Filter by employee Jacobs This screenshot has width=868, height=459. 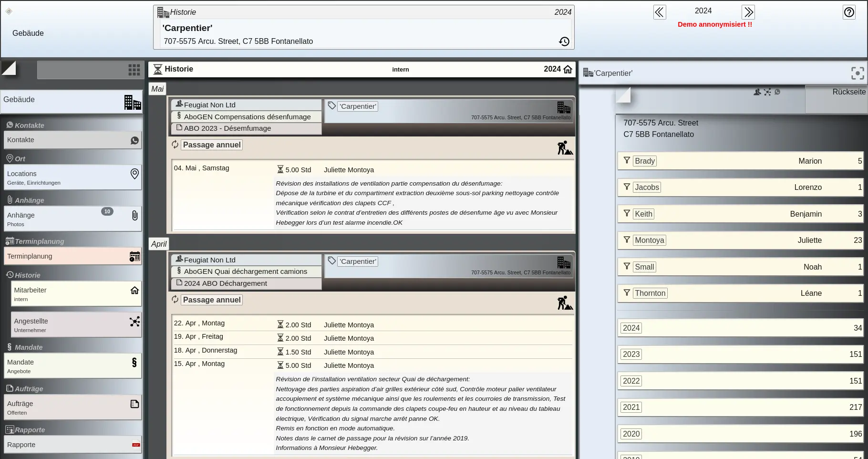pos(741,188)
